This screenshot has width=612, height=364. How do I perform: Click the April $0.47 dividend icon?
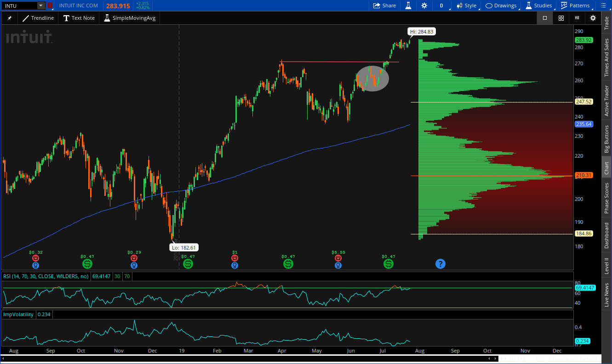288,264
